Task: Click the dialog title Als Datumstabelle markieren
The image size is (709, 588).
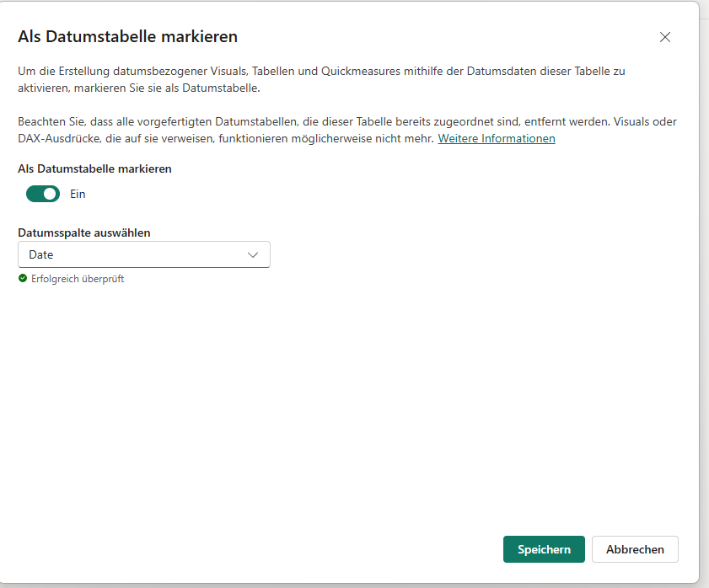Action: pos(127,37)
